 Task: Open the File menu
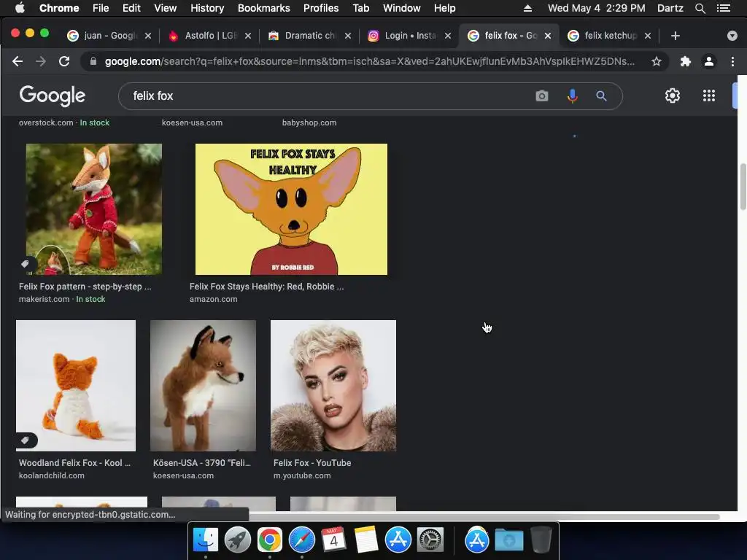click(101, 8)
